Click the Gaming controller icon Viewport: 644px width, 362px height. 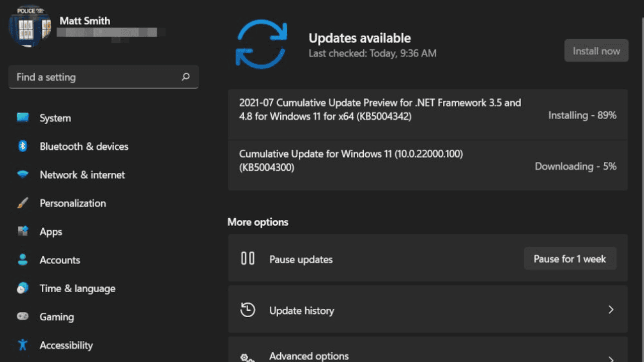click(x=23, y=316)
